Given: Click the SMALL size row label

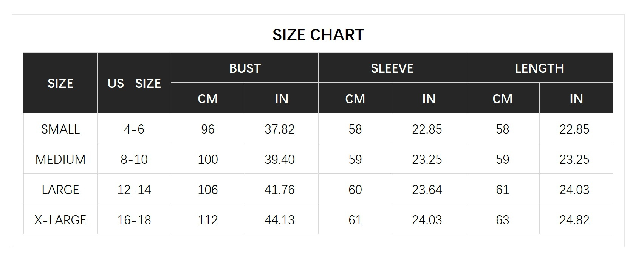Looking at the screenshot, I should (x=60, y=129).
